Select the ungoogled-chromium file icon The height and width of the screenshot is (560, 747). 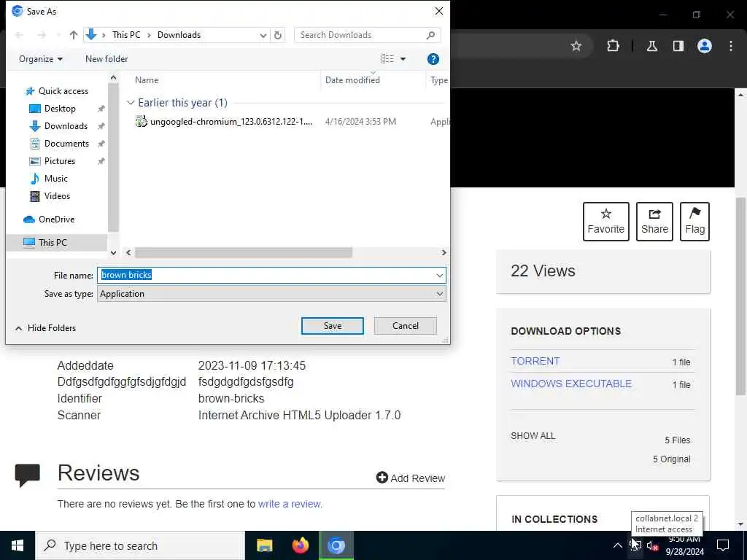pos(141,122)
